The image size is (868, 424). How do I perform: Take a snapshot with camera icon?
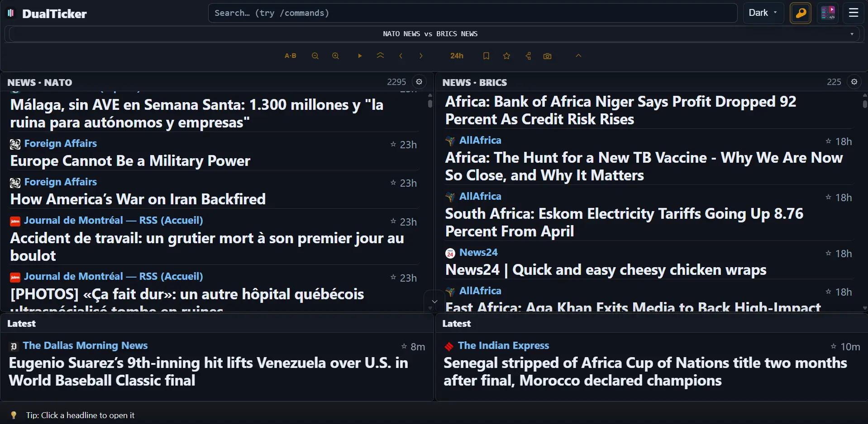[548, 56]
